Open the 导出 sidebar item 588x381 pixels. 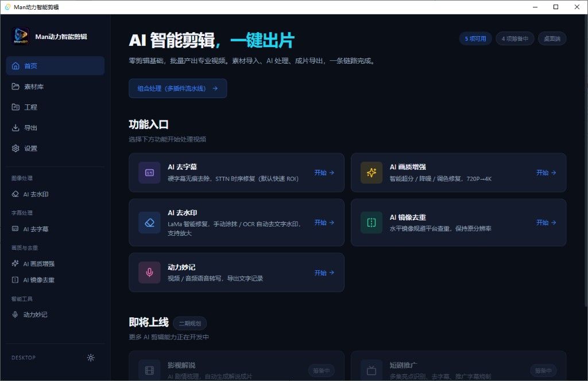click(x=55, y=128)
